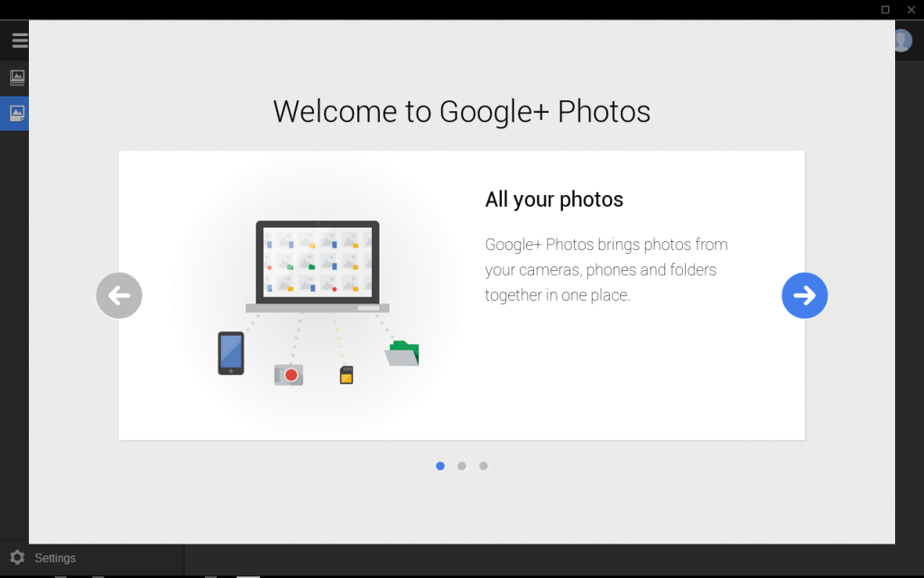Click the camera icon with red lens

pos(289,374)
